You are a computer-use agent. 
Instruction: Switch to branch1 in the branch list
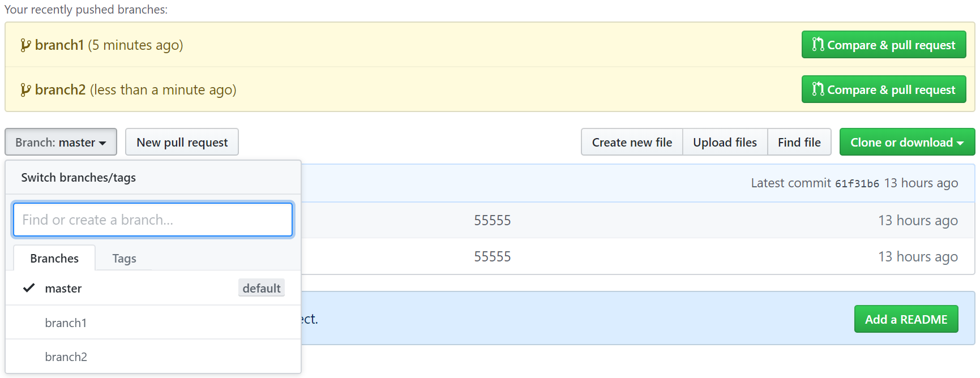(x=66, y=323)
